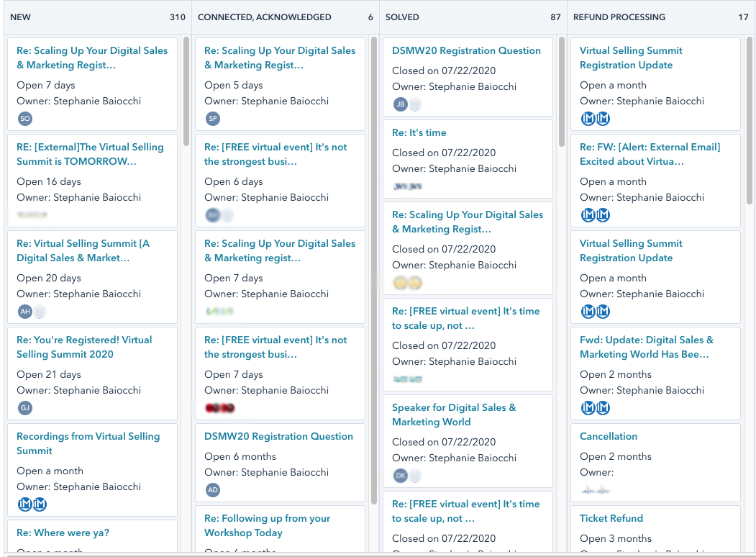
Task: Open the Connected ticket open 5 days
Action: 280,58
